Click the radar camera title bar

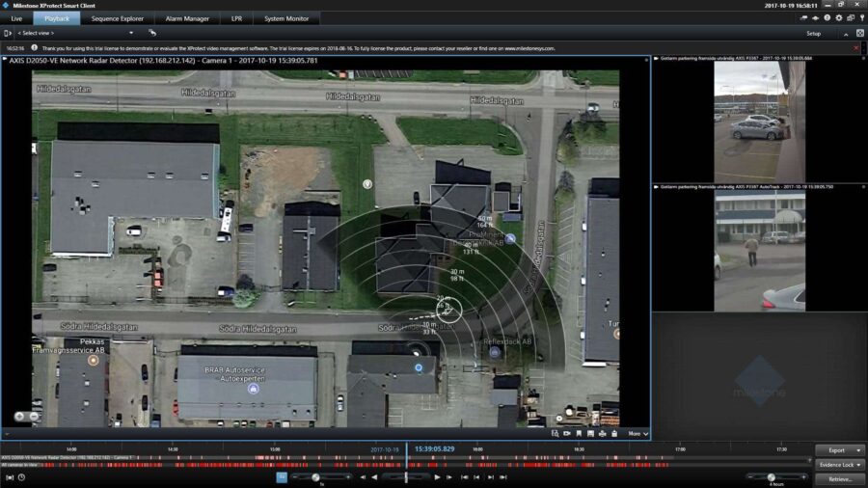[326, 61]
